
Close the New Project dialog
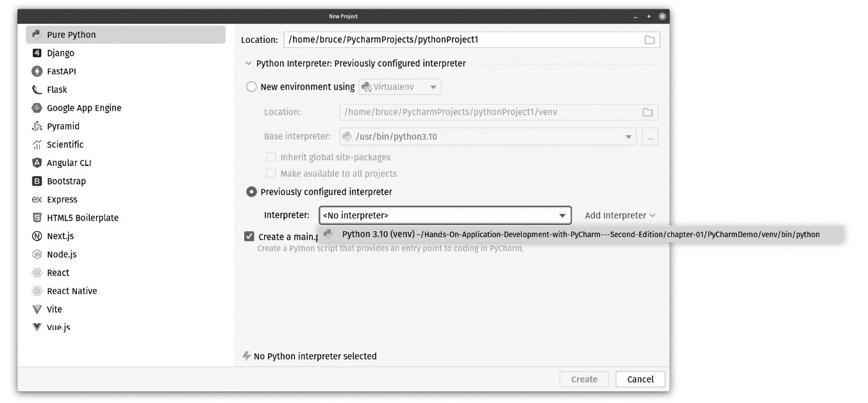662,16
